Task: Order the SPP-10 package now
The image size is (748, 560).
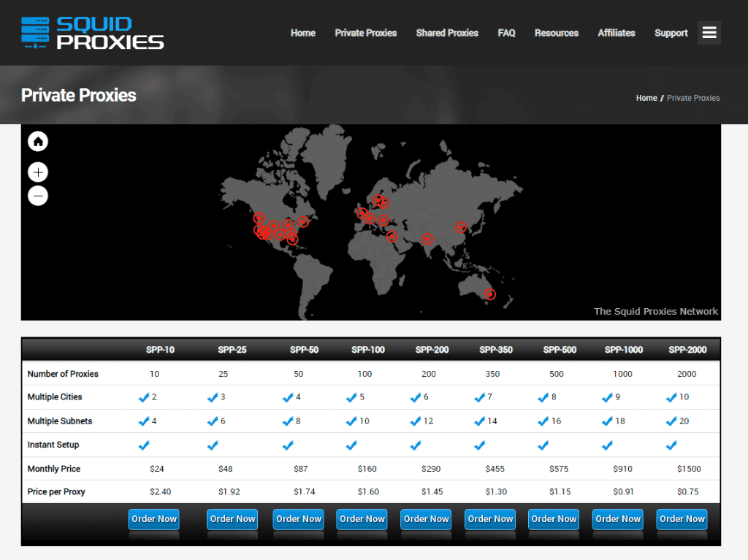Action: tap(153, 519)
